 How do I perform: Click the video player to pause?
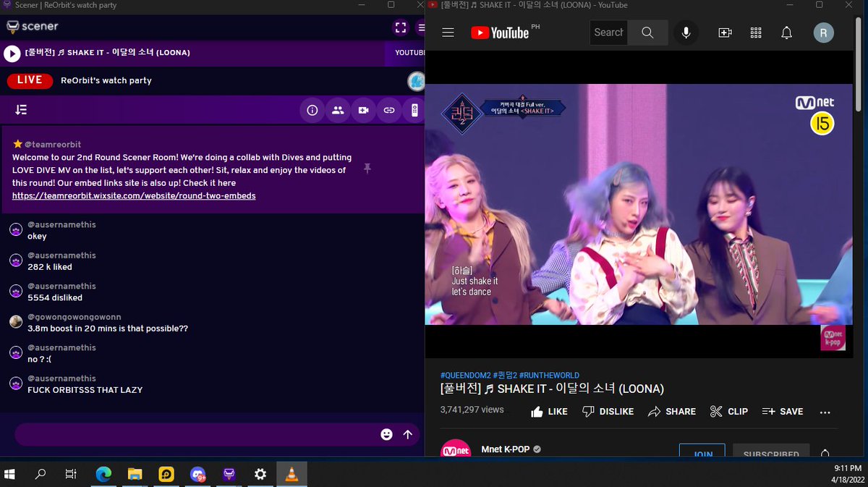click(x=639, y=204)
